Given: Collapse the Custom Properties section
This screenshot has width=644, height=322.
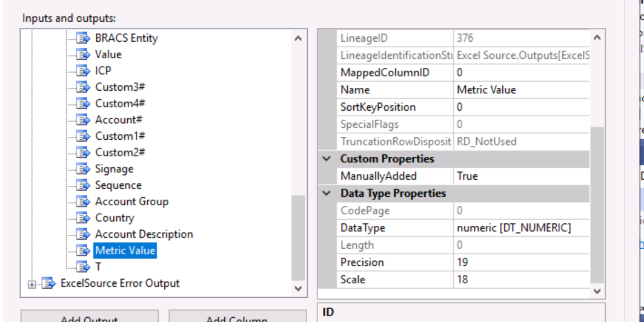Looking at the screenshot, I should coord(327,159).
